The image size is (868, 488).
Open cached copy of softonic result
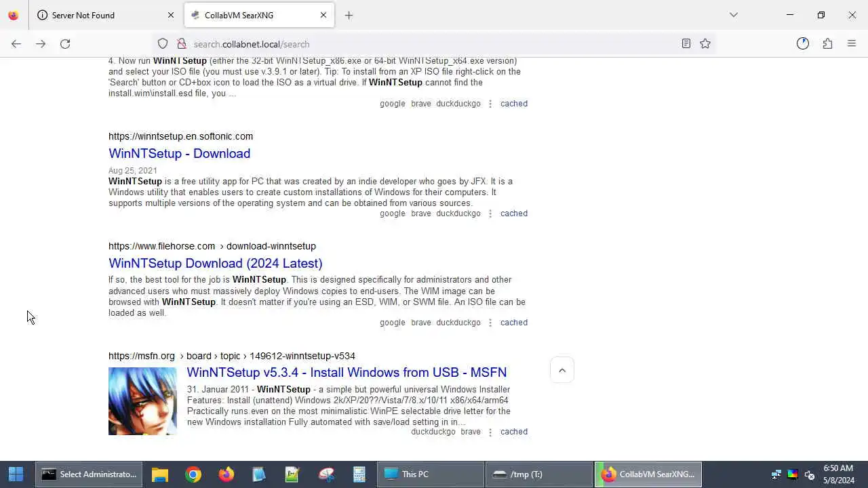513,213
